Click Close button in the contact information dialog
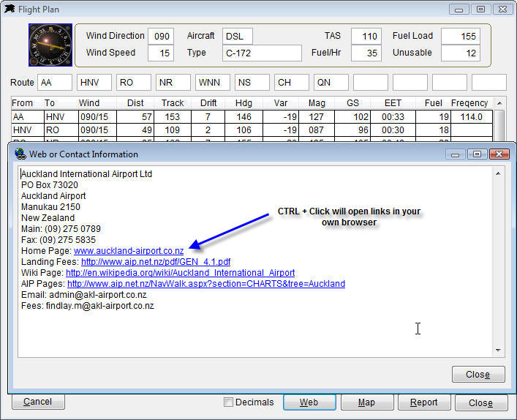Screen dimensions: 517x420 (478, 375)
